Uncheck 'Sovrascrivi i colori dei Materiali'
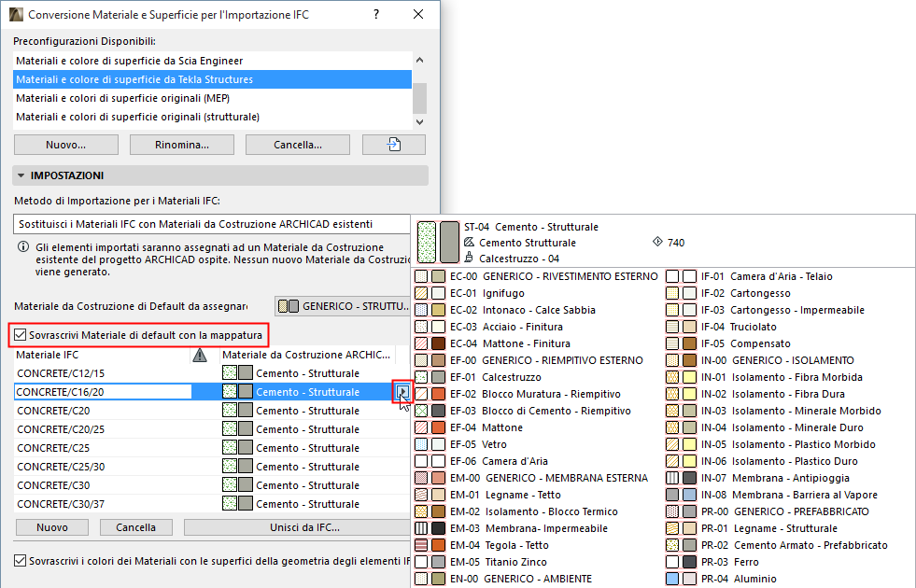 pyautogui.click(x=19, y=561)
